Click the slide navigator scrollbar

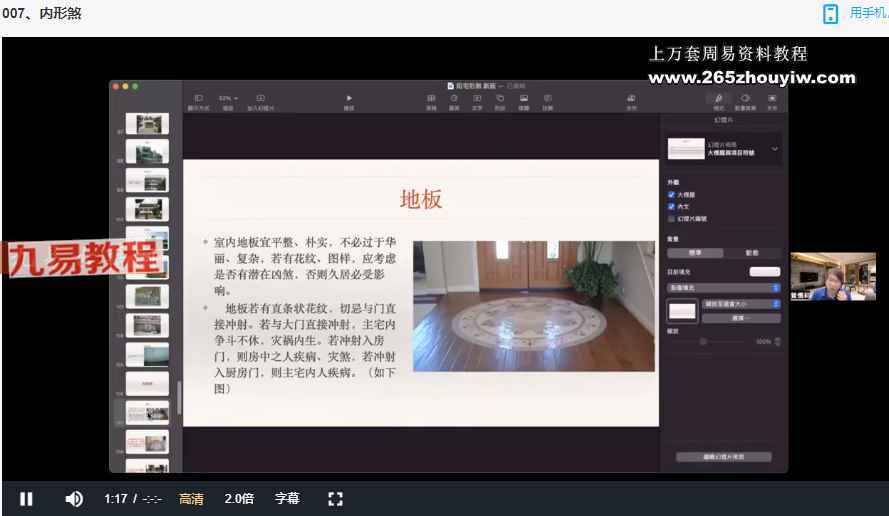(179, 397)
